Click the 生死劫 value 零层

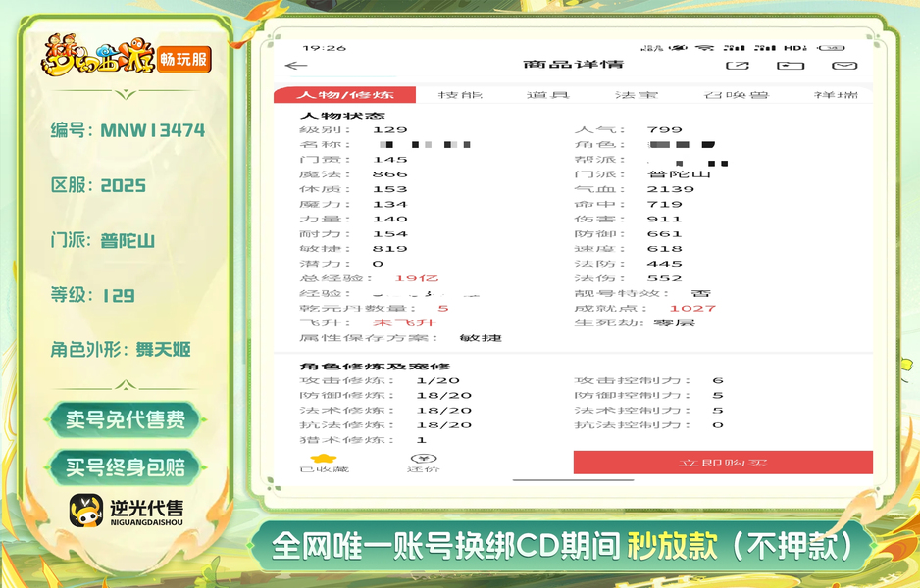pyautogui.click(x=674, y=323)
